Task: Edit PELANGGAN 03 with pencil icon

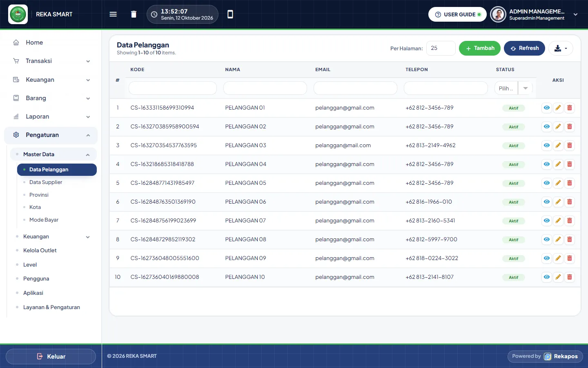Action: [558, 146]
